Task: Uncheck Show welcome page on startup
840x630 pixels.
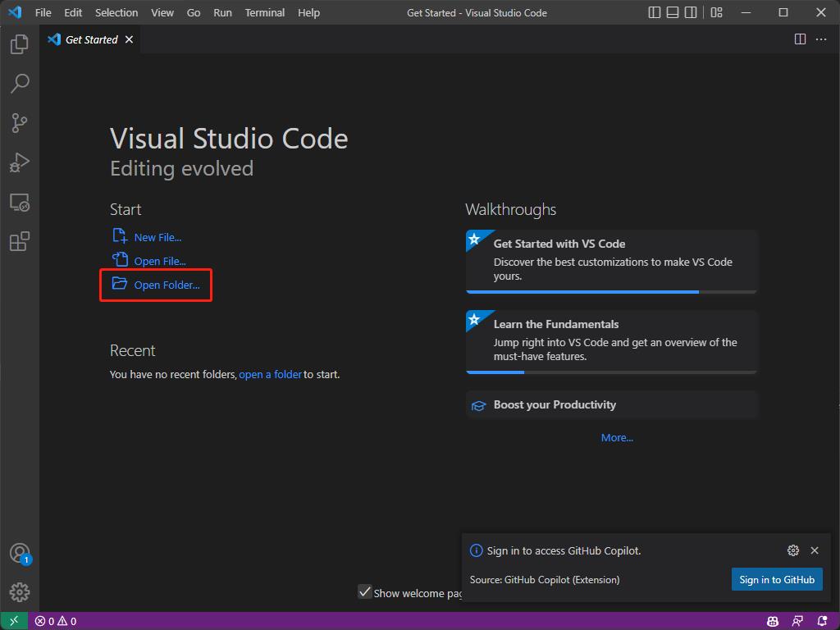Action: click(x=365, y=592)
